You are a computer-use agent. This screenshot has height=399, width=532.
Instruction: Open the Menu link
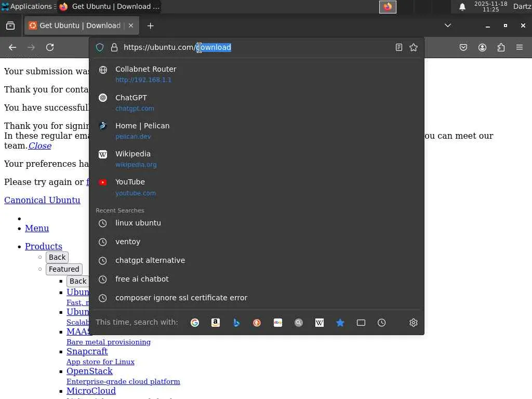(37, 229)
